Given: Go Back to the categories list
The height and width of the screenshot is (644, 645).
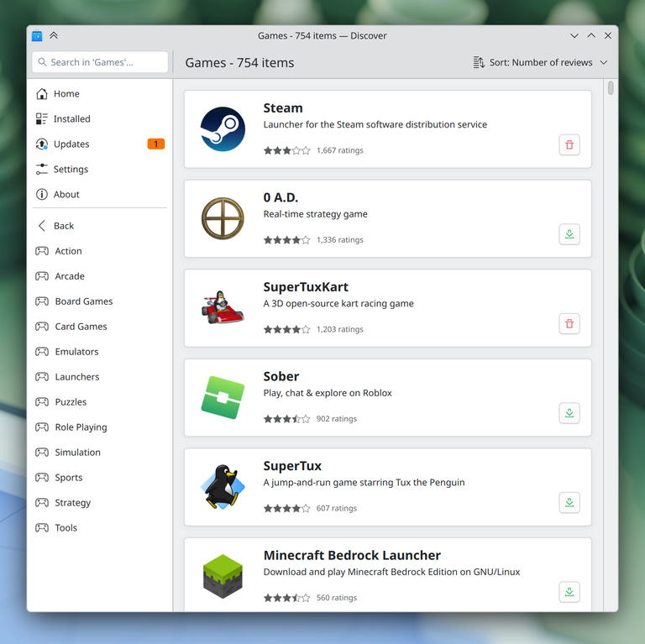Looking at the screenshot, I should 64,226.
